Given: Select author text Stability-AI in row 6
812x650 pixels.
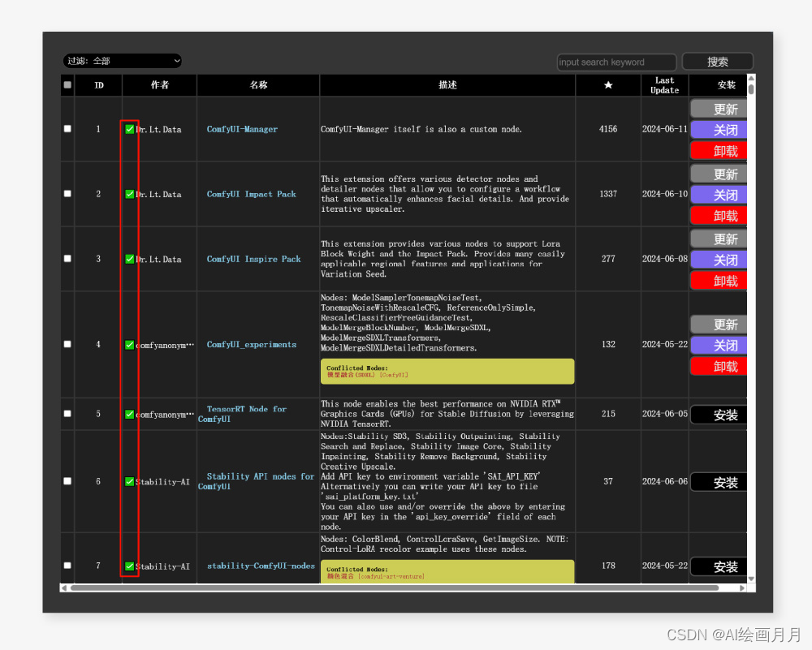Looking at the screenshot, I should pyautogui.click(x=162, y=482).
